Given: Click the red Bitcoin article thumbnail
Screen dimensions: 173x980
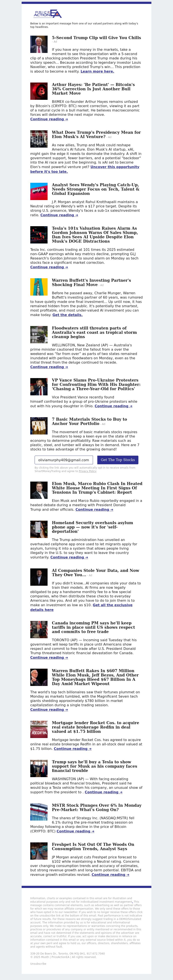Looking at the screenshot, I should pos(39,91).
